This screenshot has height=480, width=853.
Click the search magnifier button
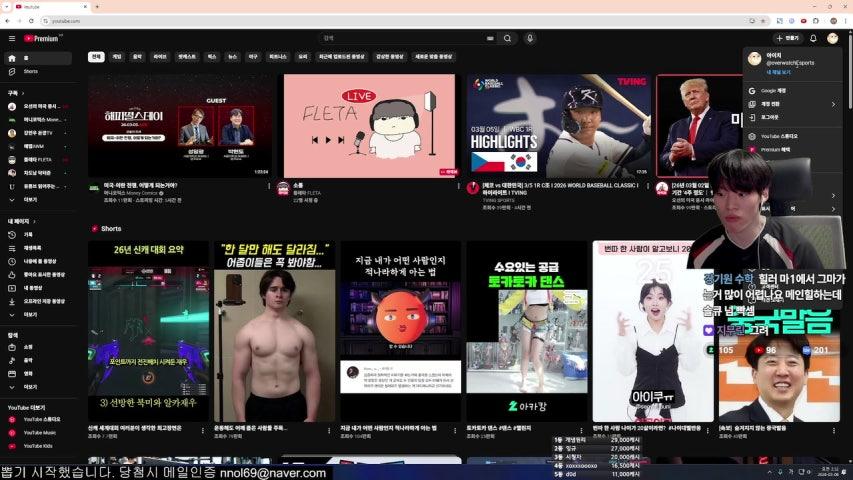(x=507, y=39)
